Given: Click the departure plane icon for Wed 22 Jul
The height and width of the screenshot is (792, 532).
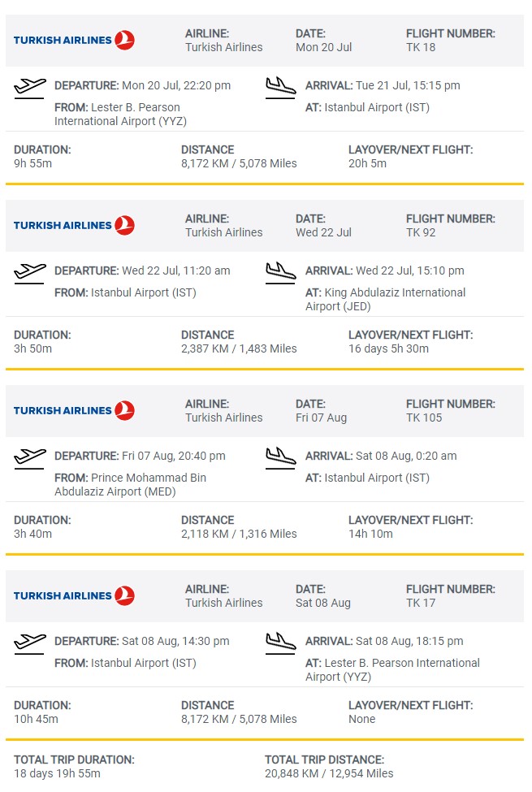Looking at the screenshot, I should coord(30,273).
